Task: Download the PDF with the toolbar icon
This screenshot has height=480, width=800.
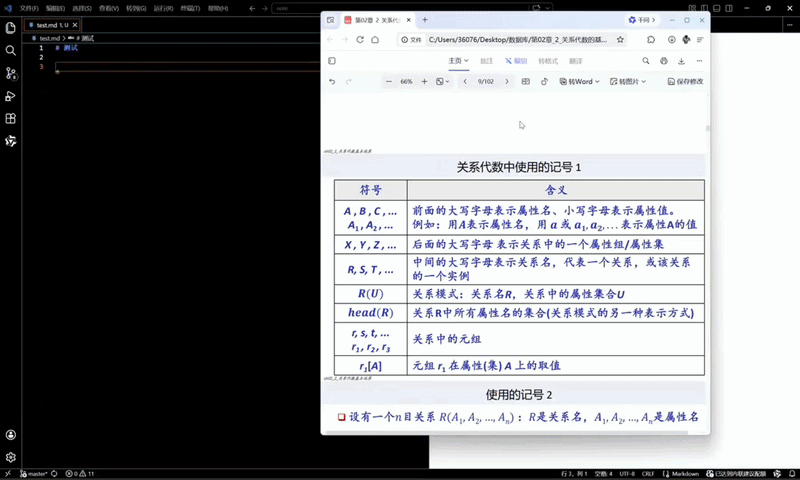Action: coord(681,61)
